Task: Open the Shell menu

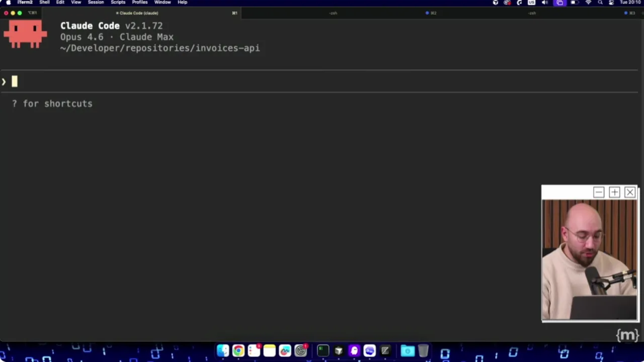Action: coord(44,3)
